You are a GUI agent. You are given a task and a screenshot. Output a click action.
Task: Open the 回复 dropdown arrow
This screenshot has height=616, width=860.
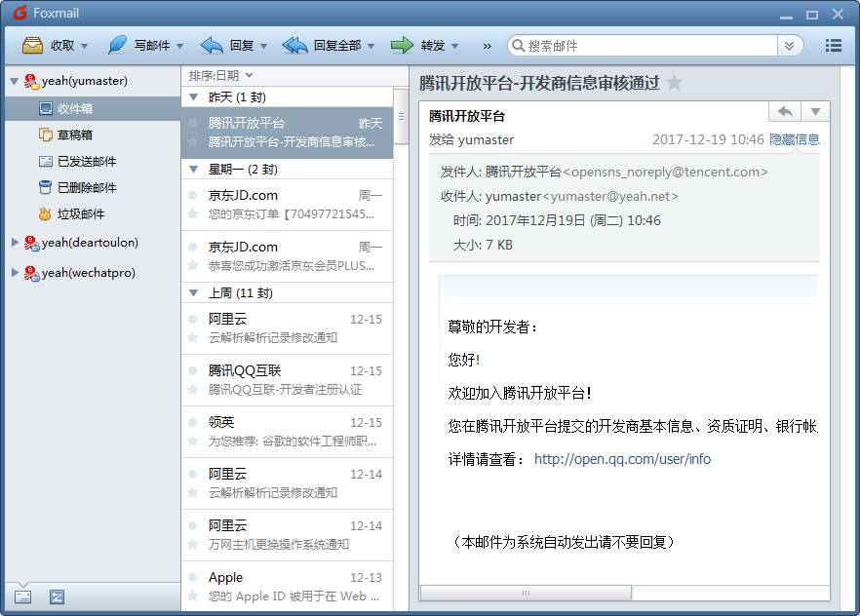(x=264, y=46)
